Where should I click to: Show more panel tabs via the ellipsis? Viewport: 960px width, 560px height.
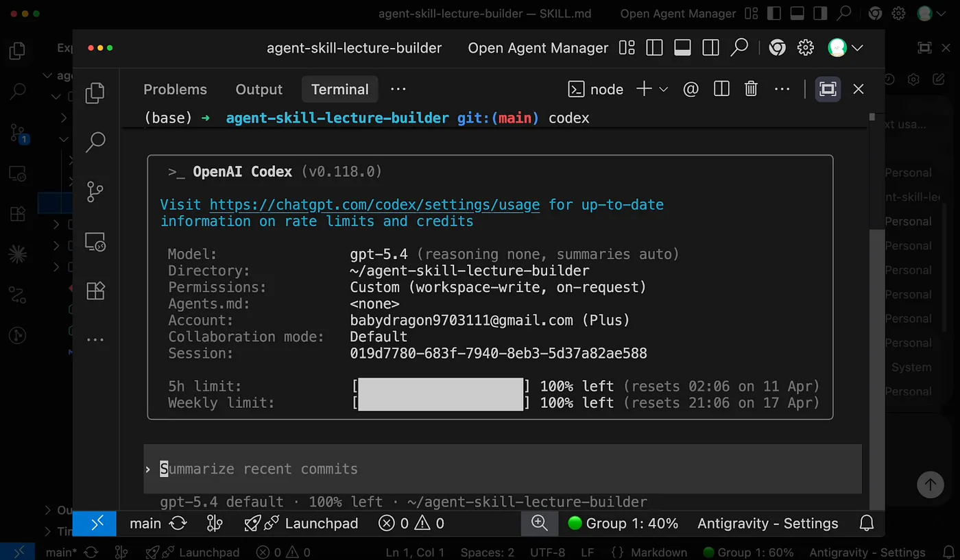point(398,89)
